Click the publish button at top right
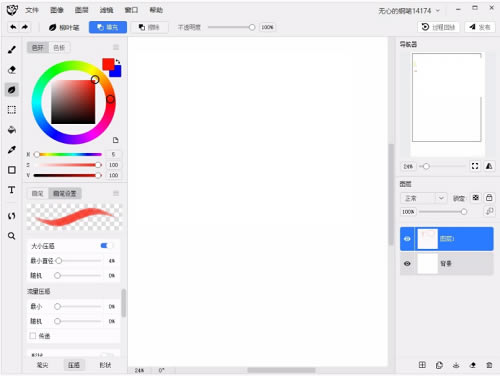The image size is (500, 376). tap(480, 27)
